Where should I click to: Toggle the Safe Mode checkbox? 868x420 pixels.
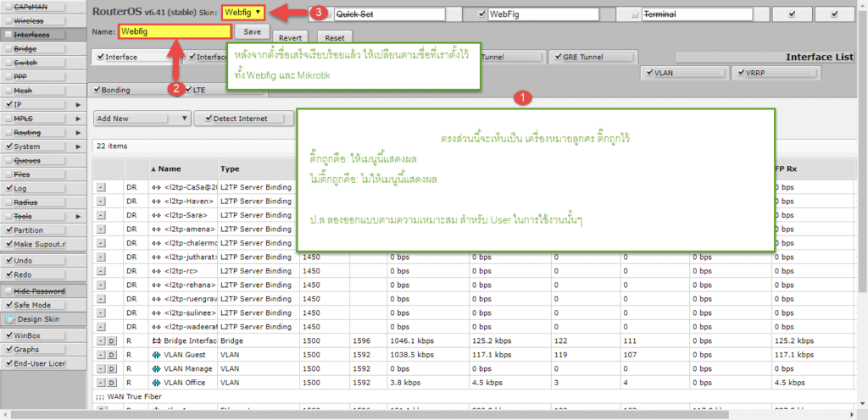8,305
